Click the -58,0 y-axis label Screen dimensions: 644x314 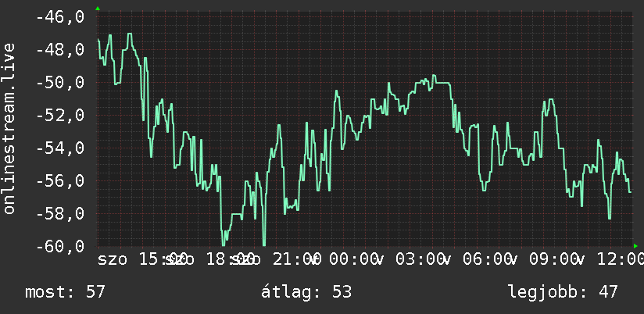point(60,213)
